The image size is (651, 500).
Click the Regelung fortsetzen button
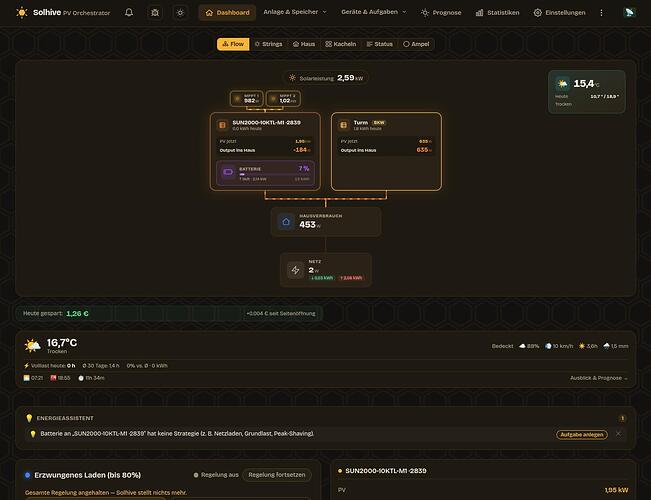tap(277, 475)
